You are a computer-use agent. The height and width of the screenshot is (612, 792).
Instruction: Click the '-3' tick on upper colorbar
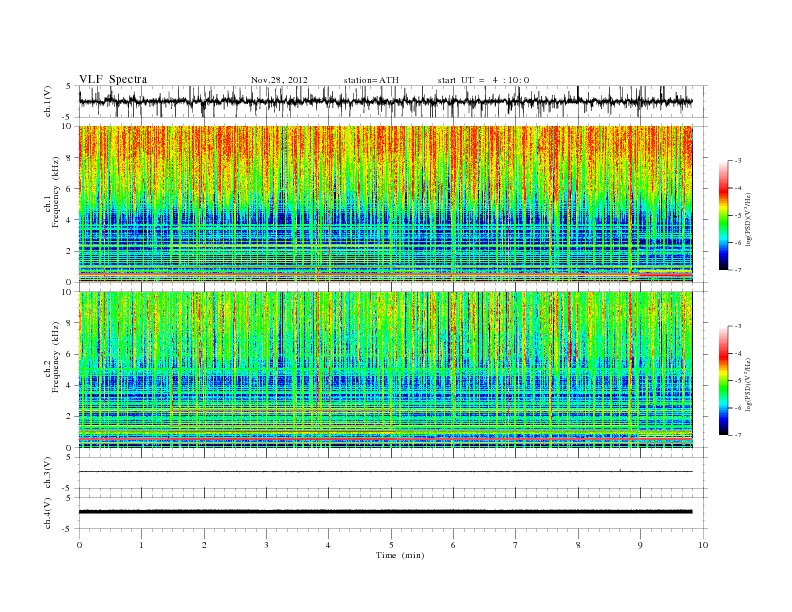click(x=738, y=161)
